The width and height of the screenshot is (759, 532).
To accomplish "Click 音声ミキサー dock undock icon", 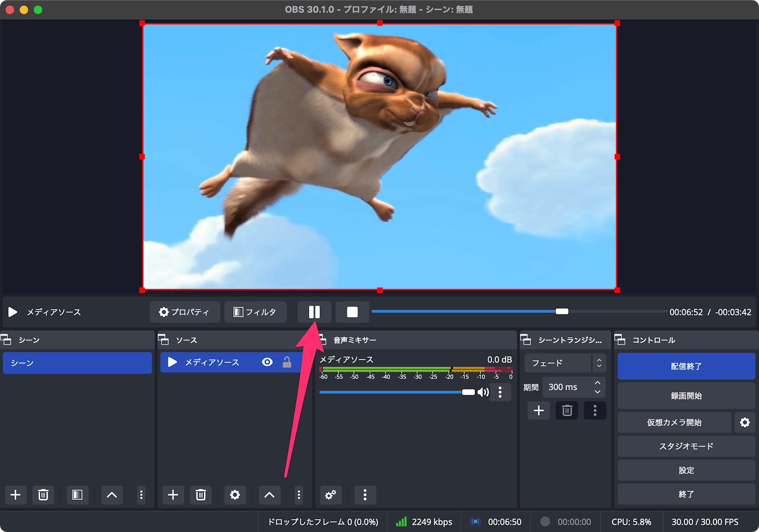I will [322, 340].
